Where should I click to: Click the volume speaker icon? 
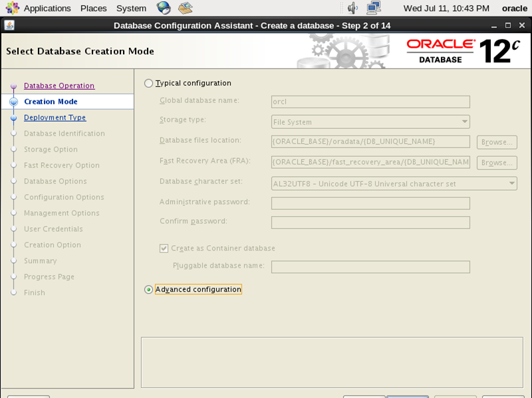click(x=352, y=8)
